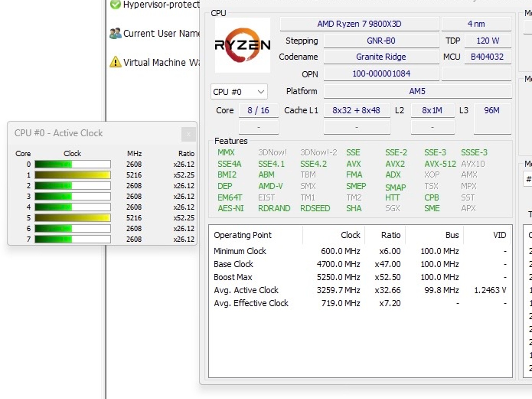Viewport: 532px width, 399px height.
Task: Click the 5250.0 MHz Boost Max clock value
Action: coord(338,277)
